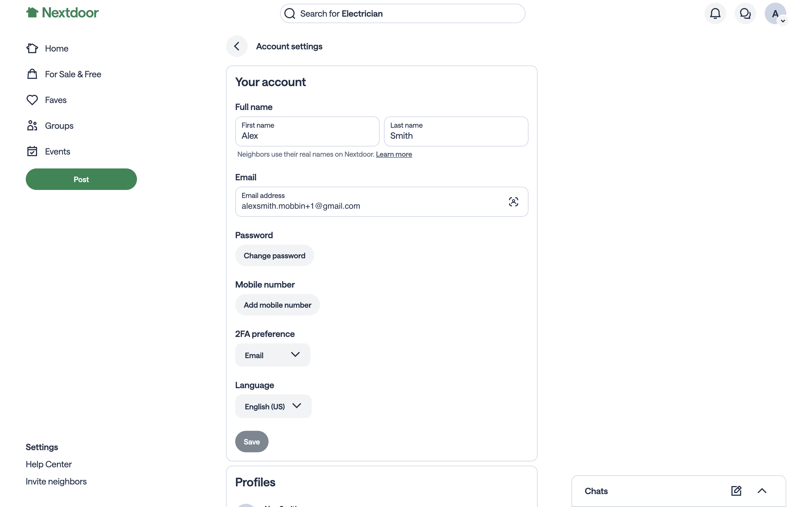Screen dimensions: 812x507
Task: Open the English (US) language dropdown
Action: pos(273,406)
